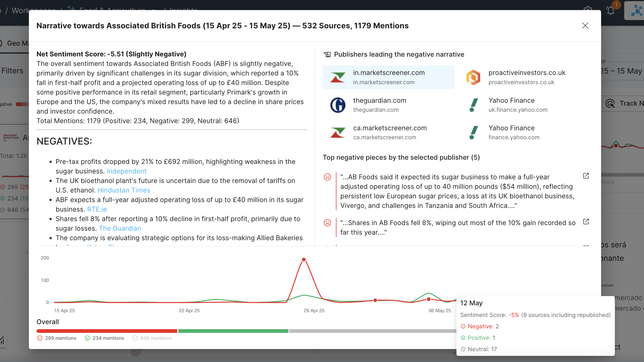Toggle the 299 negative mentions legend
This screenshot has height=362, width=644.
click(57, 338)
